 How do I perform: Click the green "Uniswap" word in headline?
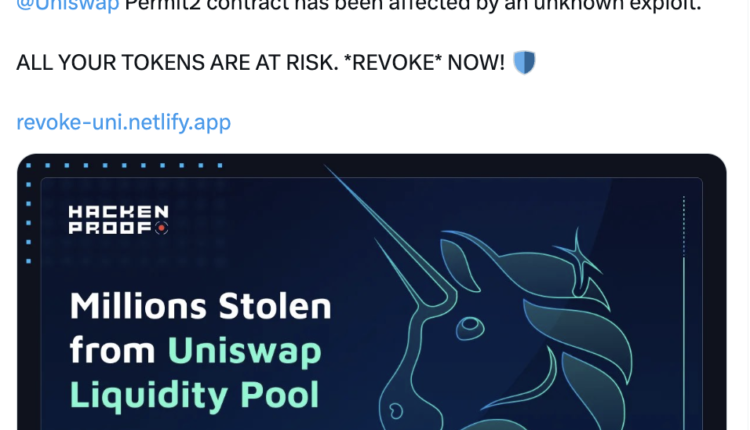[244, 353]
